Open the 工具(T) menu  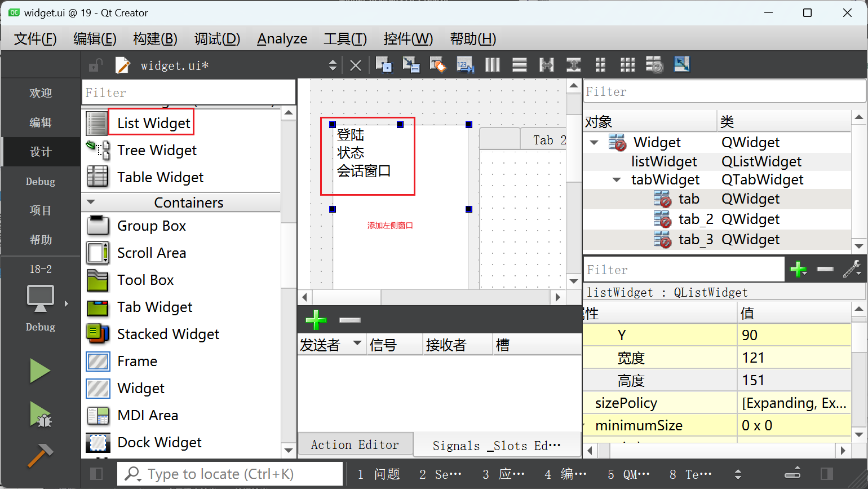tap(345, 38)
